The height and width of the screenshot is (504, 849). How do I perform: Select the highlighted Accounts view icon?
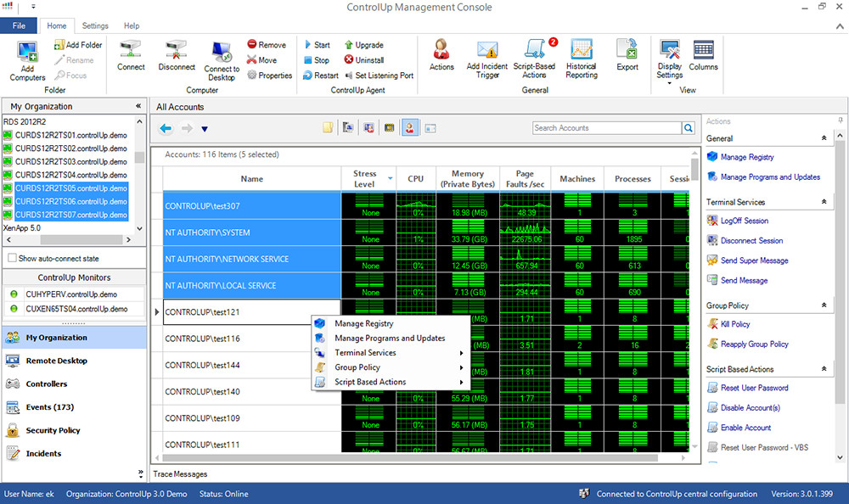coord(410,128)
